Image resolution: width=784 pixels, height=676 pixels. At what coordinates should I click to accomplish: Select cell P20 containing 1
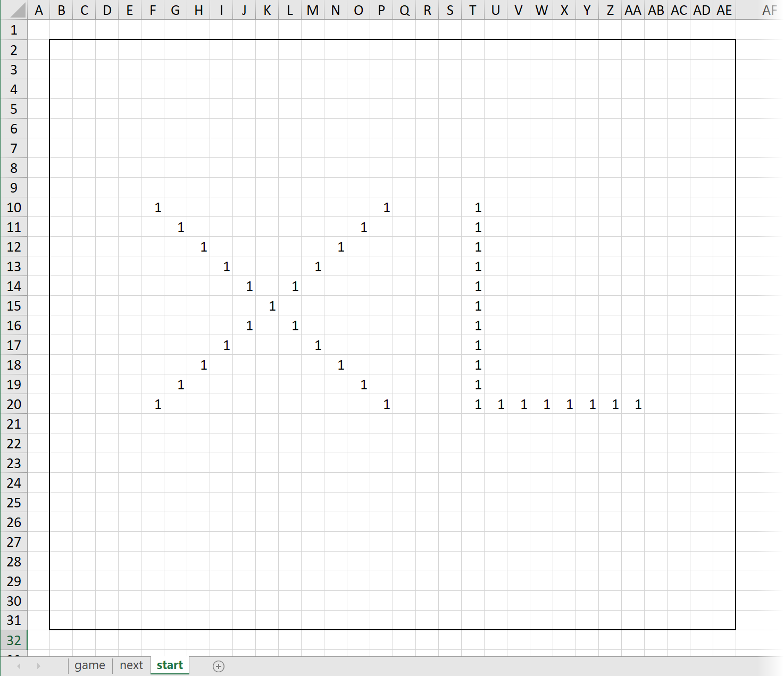click(x=381, y=404)
